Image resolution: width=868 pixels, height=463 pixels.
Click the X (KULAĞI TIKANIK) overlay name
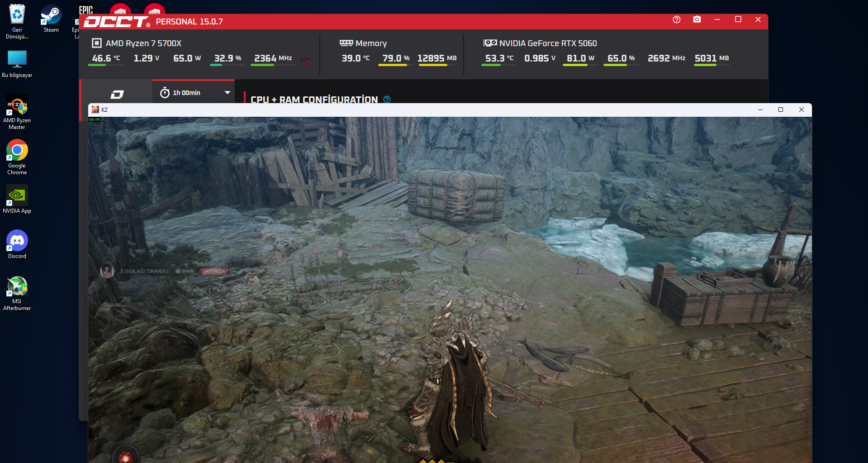[144, 271]
